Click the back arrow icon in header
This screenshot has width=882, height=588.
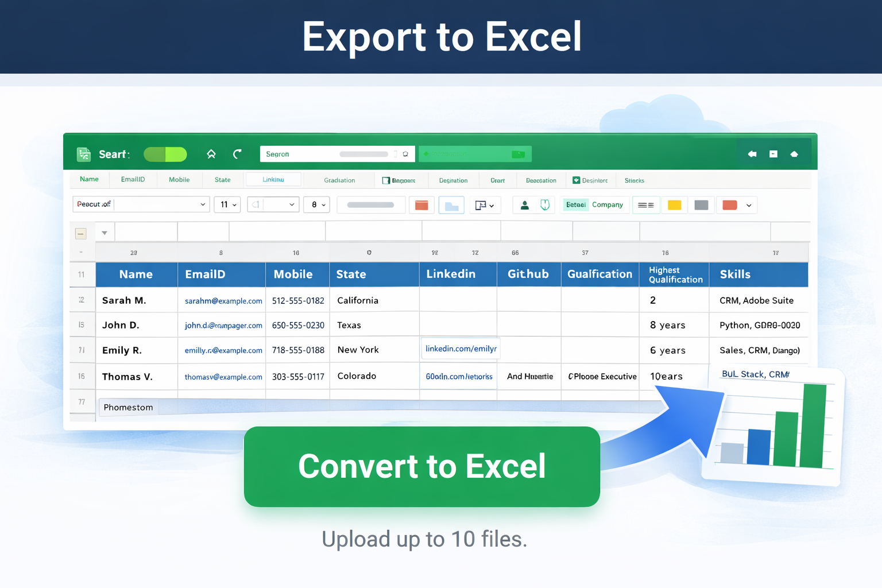click(x=752, y=154)
